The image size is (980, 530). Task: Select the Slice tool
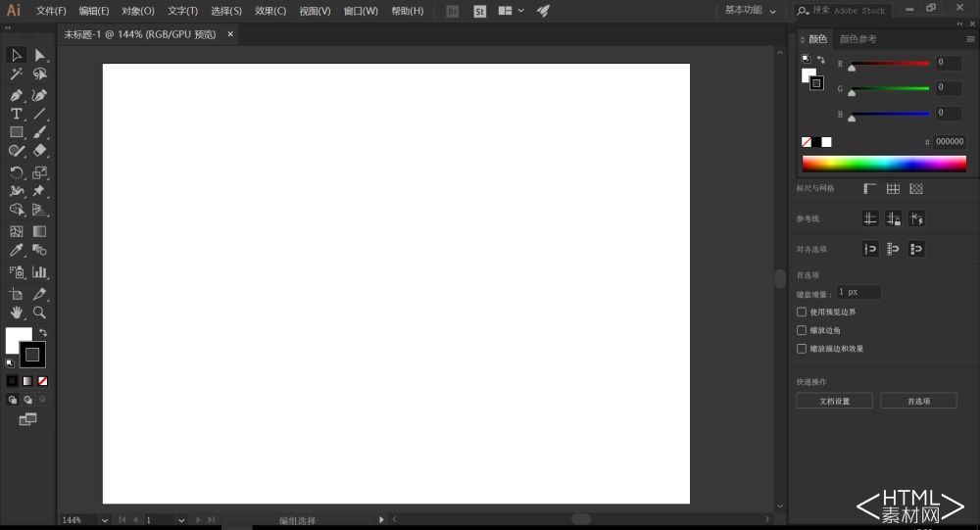click(x=39, y=294)
